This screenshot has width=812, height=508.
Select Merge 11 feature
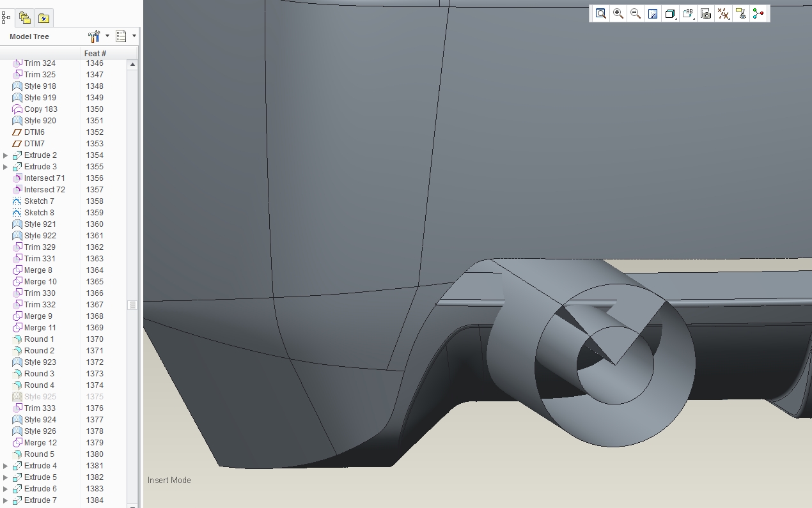point(40,328)
